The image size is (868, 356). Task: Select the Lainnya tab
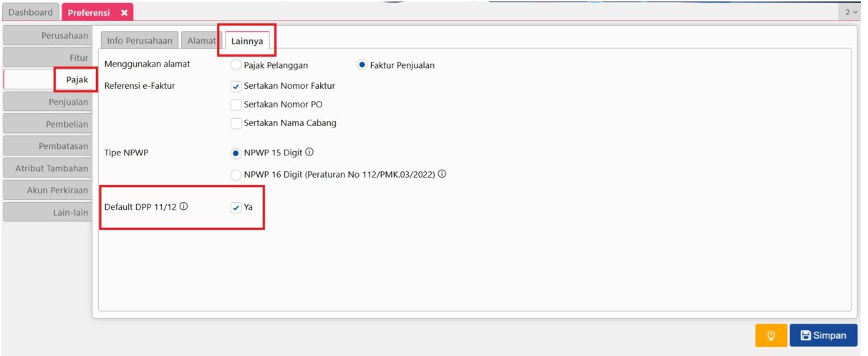point(247,42)
